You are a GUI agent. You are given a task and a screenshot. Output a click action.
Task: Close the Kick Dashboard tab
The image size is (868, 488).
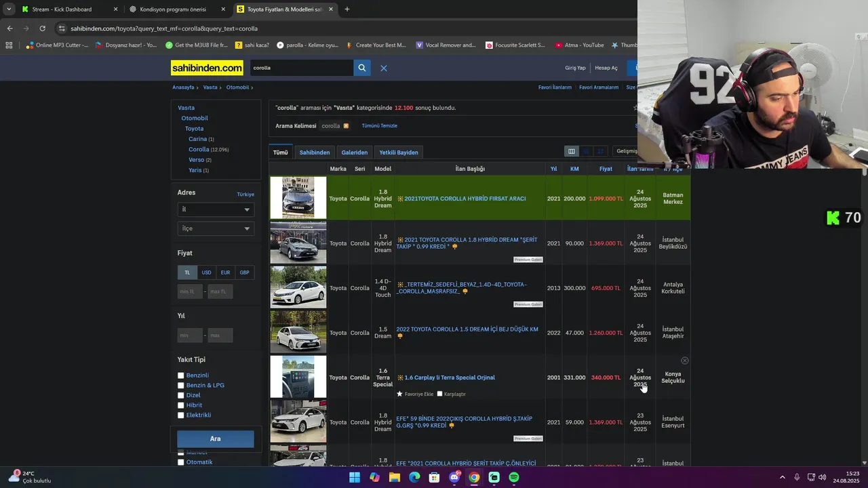pos(115,9)
